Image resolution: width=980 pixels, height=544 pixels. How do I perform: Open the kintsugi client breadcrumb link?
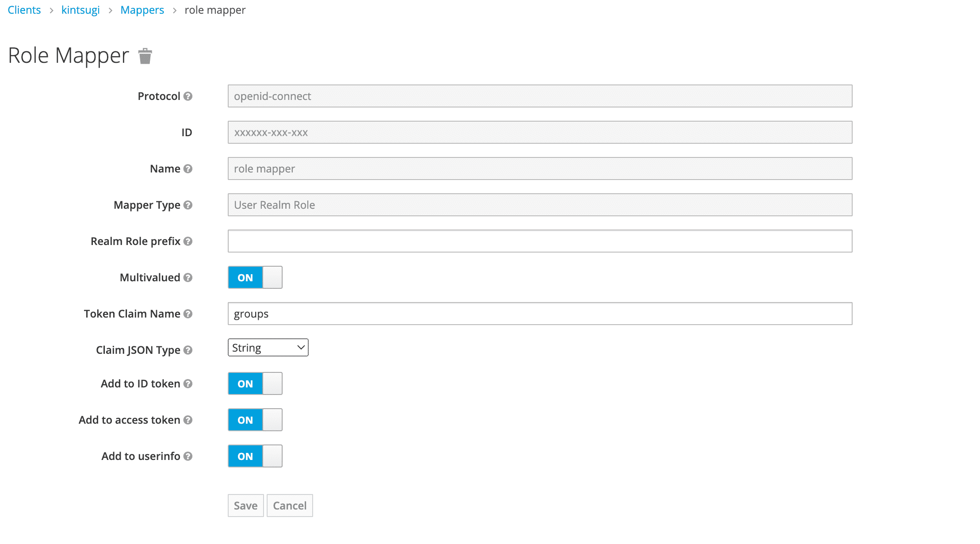tap(80, 10)
